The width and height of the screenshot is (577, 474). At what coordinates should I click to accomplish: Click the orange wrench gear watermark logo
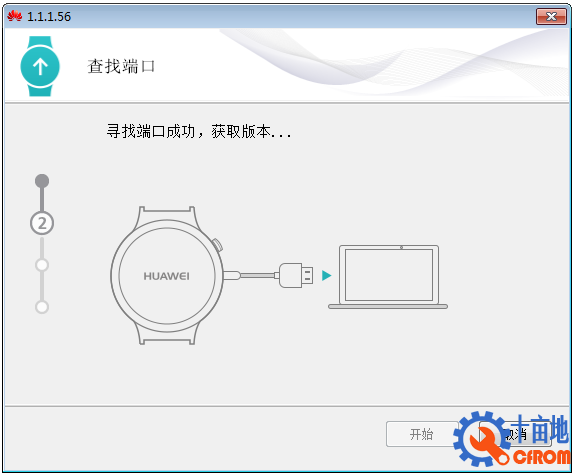(482, 439)
